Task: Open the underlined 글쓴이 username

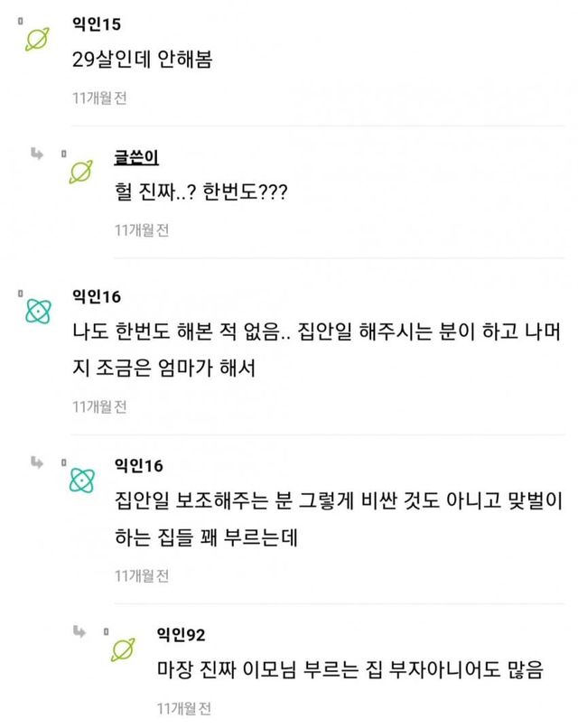Action: (x=137, y=156)
